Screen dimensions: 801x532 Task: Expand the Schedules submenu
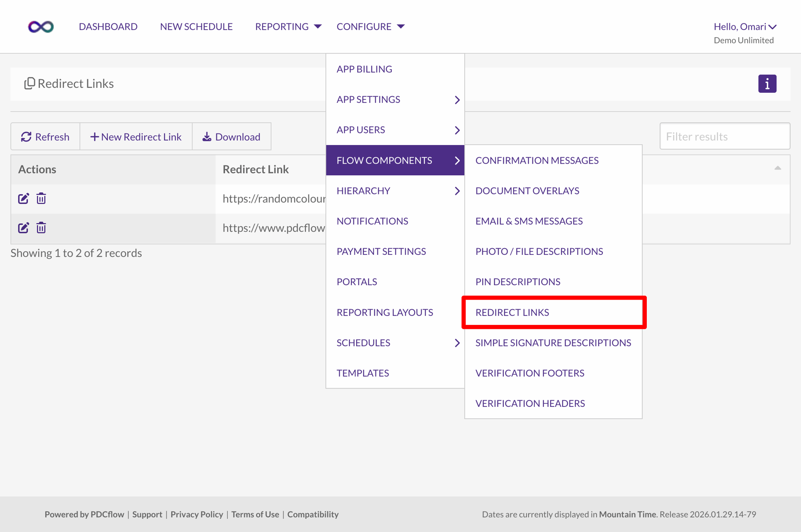395,343
